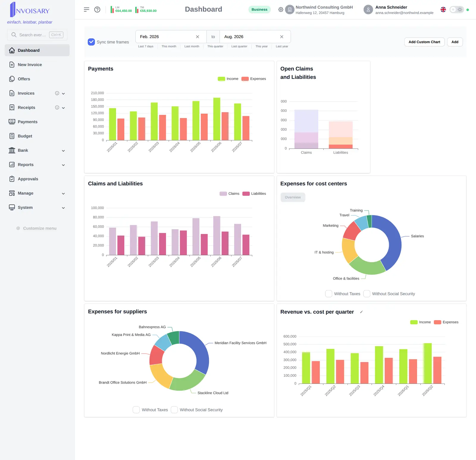Open Anna Schneider user avatar
The height and width of the screenshot is (460, 476).
[368, 10]
